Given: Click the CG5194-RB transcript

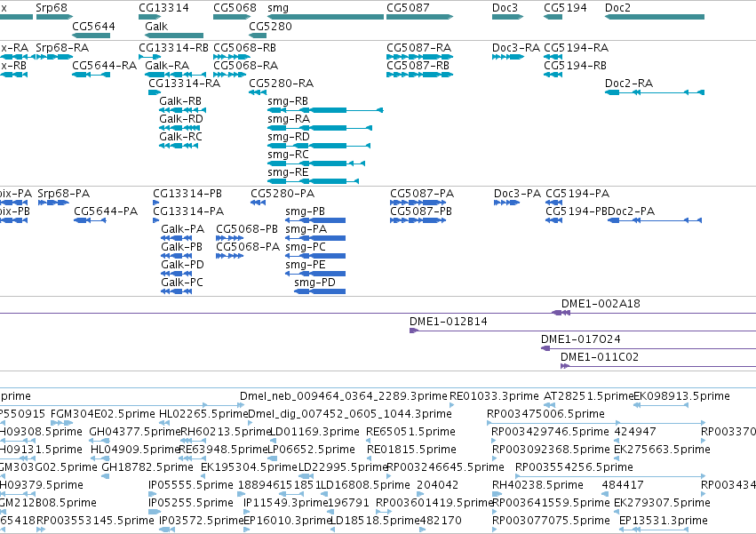Looking at the screenshot, I should tap(553, 75).
